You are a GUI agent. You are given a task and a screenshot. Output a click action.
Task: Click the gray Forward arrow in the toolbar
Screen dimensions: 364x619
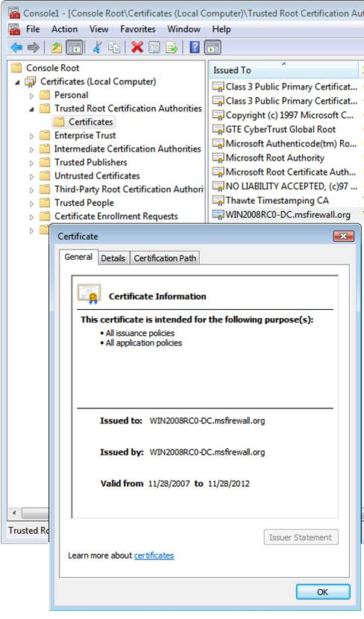(34, 48)
